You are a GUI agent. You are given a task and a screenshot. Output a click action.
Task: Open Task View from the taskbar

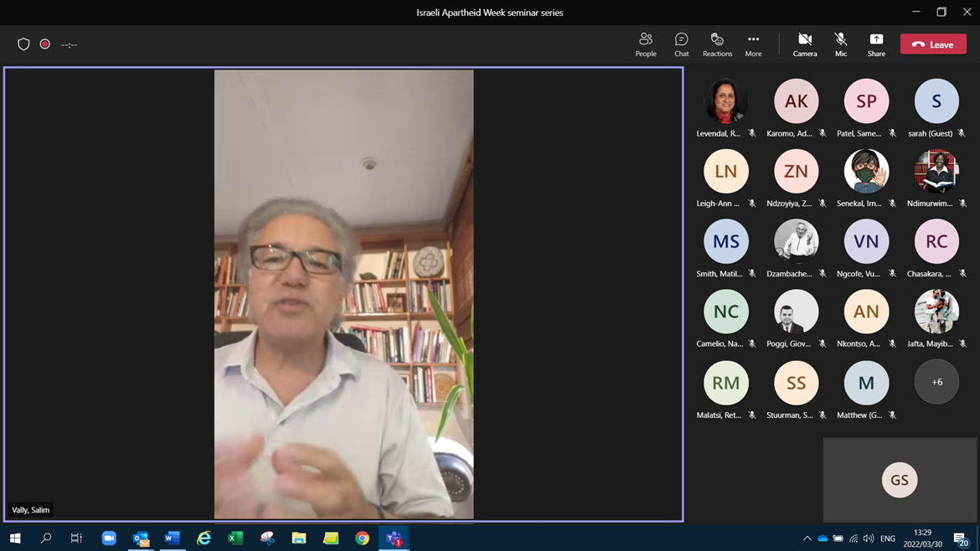coord(76,538)
